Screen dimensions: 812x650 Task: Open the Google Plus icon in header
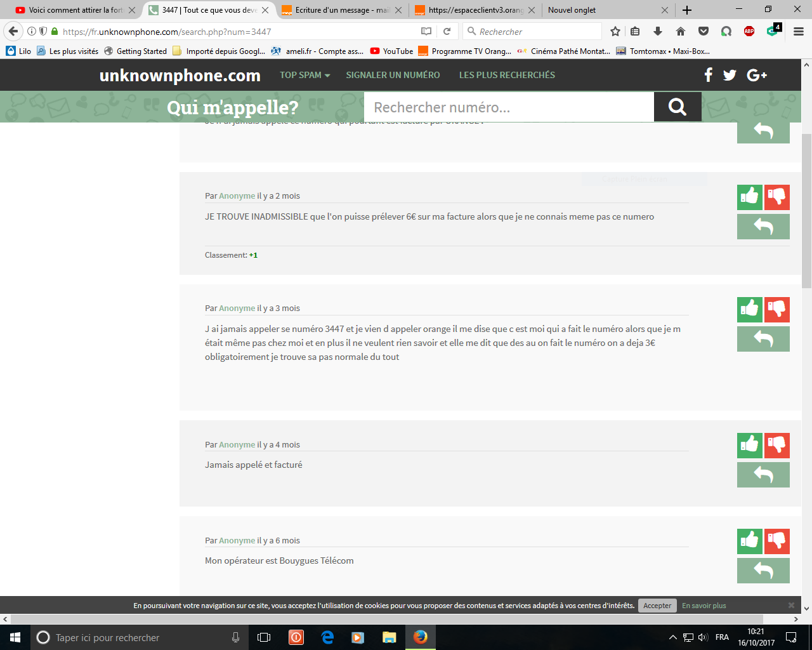pos(757,75)
